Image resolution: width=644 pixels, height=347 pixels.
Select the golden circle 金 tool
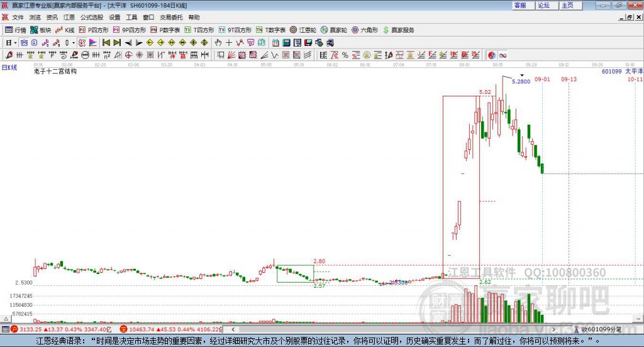(x=367, y=55)
